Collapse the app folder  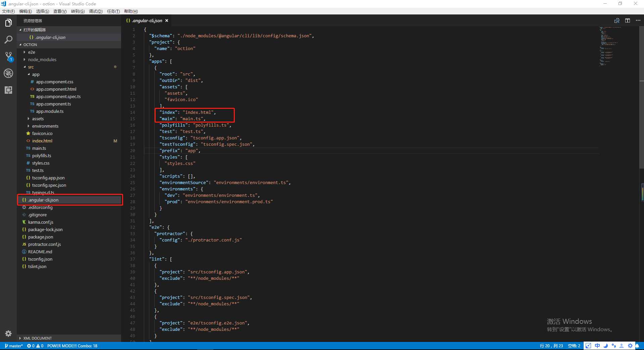point(69,74)
